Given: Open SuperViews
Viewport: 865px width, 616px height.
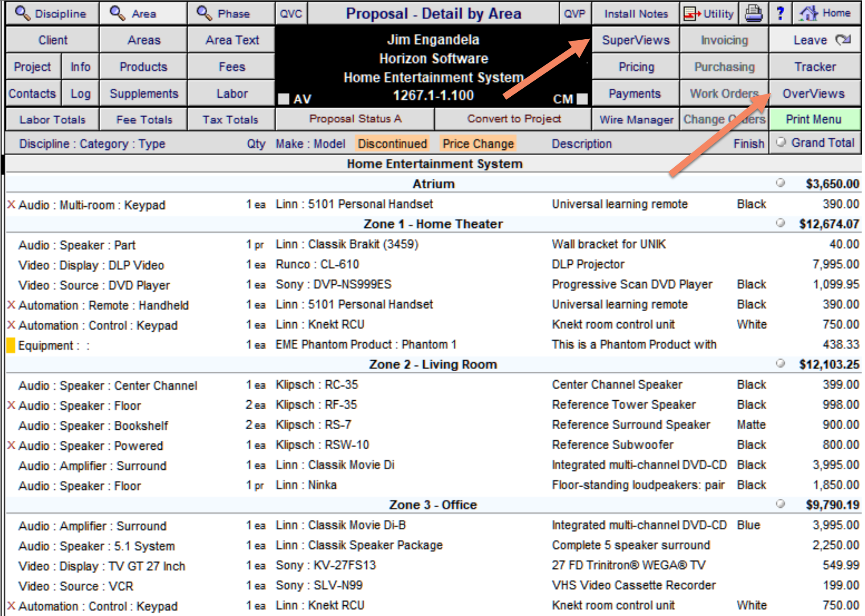Looking at the screenshot, I should coord(635,40).
